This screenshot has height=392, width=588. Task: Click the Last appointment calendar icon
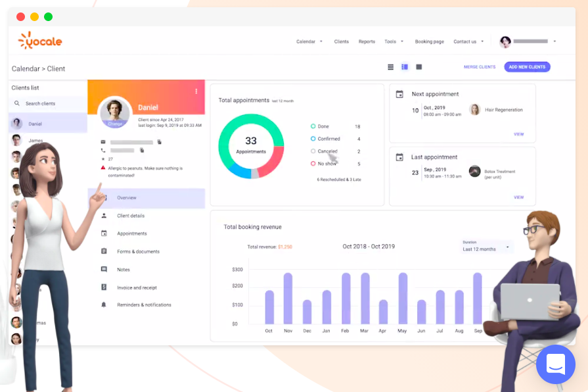coord(399,157)
